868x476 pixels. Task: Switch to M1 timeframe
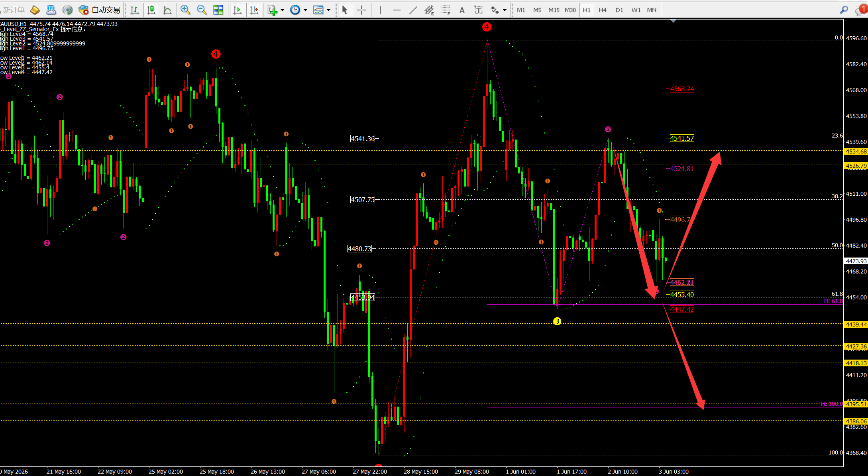521,10
